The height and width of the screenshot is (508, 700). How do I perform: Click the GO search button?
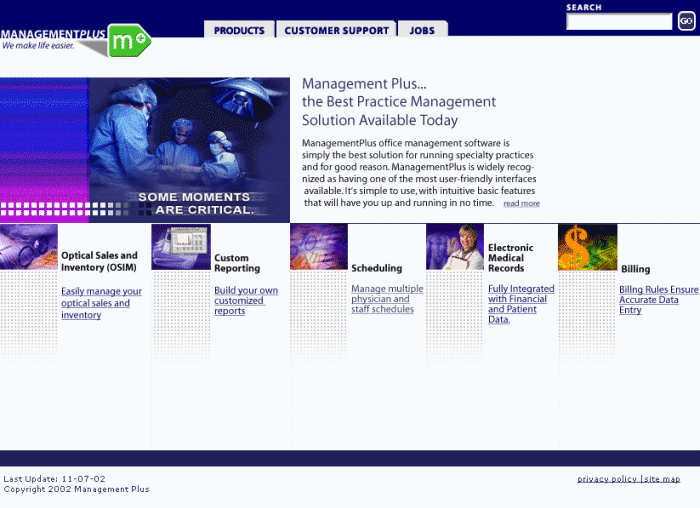686,21
